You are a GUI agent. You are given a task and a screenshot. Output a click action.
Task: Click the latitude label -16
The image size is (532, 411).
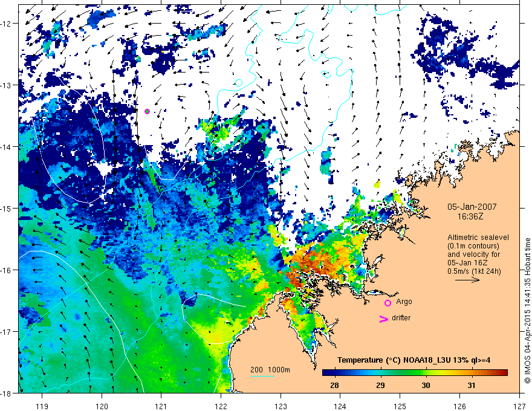(x=7, y=270)
